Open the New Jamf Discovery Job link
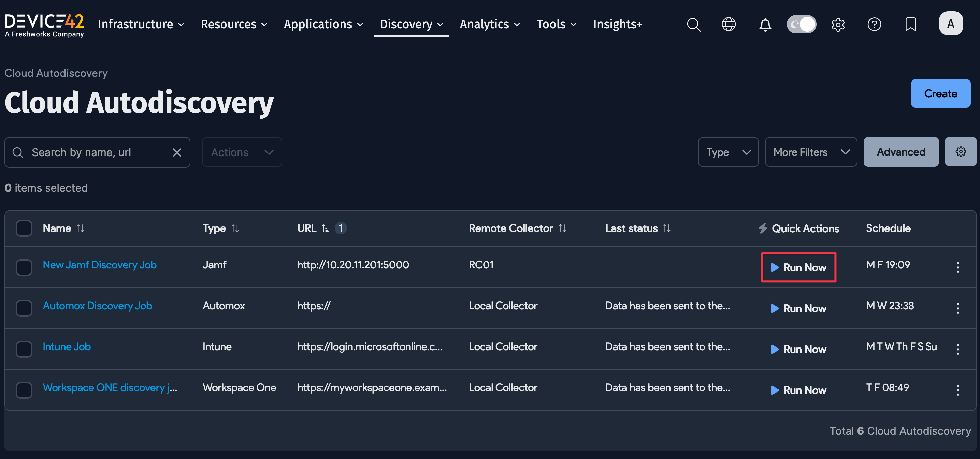980x459 pixels. [99, 265]
